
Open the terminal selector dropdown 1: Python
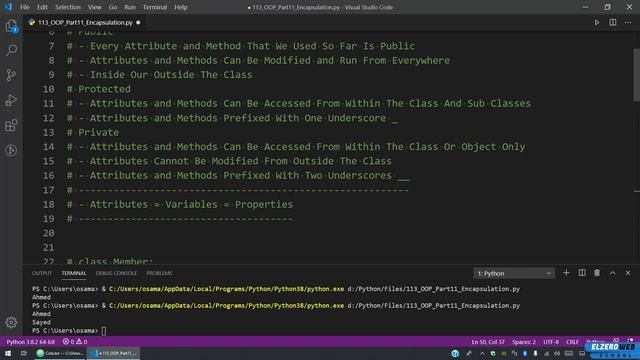pyautogui.click(x=514, y=273)
